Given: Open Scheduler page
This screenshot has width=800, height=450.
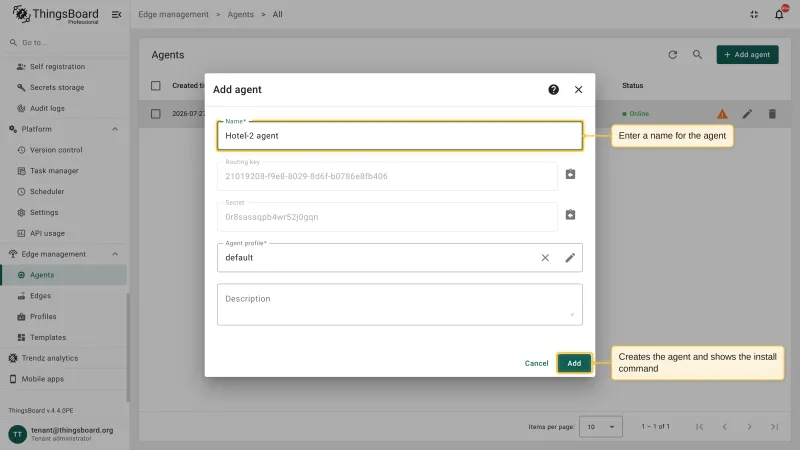Looking at the screenshot, I should point(47,192).
